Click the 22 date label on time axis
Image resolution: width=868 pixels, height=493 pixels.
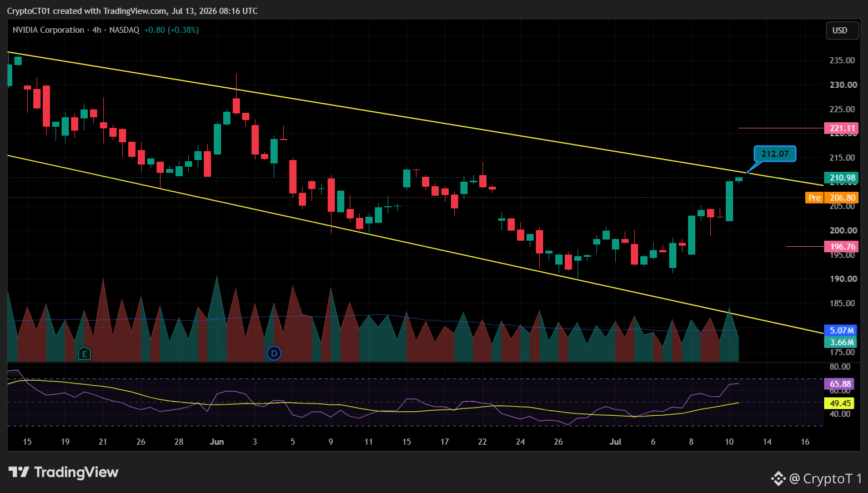[483, 442]
